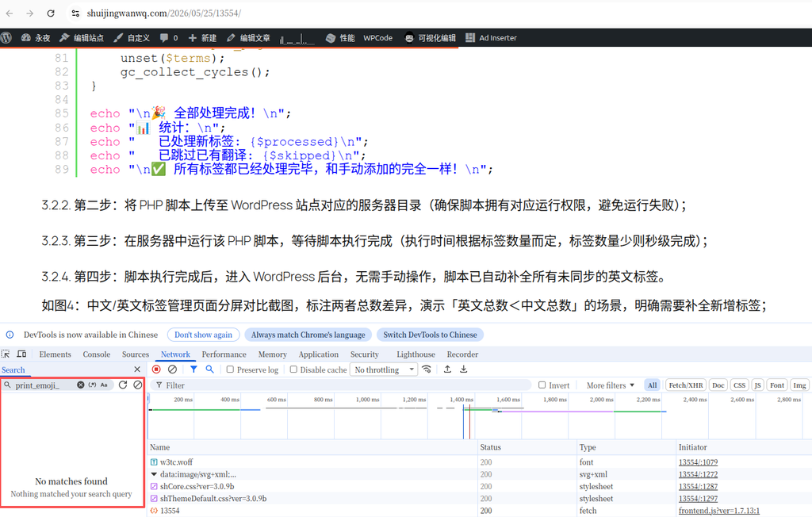Image resolution: width=812 pixels, height=517 pixels.
Task: Click the network Filter text field
Action: click(x=342, y=385)
